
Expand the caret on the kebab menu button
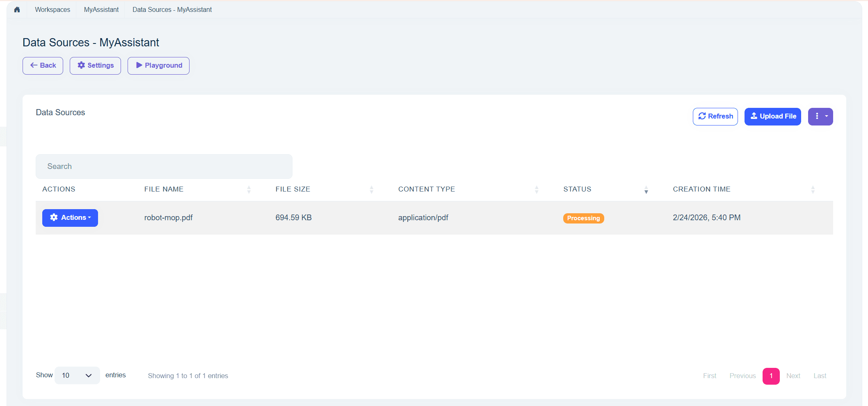[826, 116]
